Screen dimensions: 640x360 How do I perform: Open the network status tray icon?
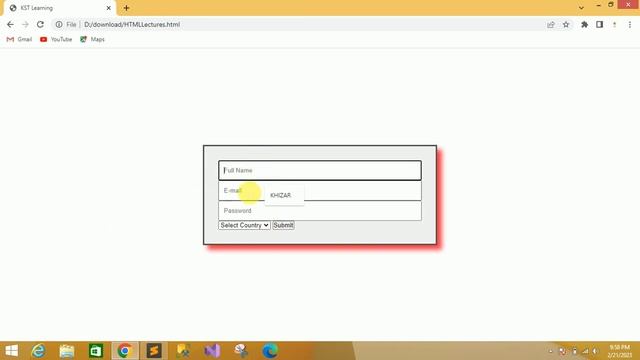(x=585, y=351)
